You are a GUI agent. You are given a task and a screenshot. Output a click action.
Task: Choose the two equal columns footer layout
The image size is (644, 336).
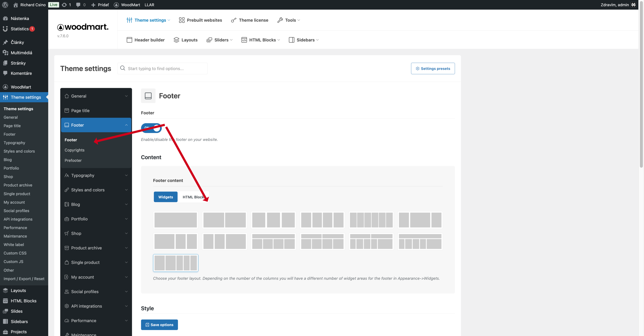[x=225, y=220]
